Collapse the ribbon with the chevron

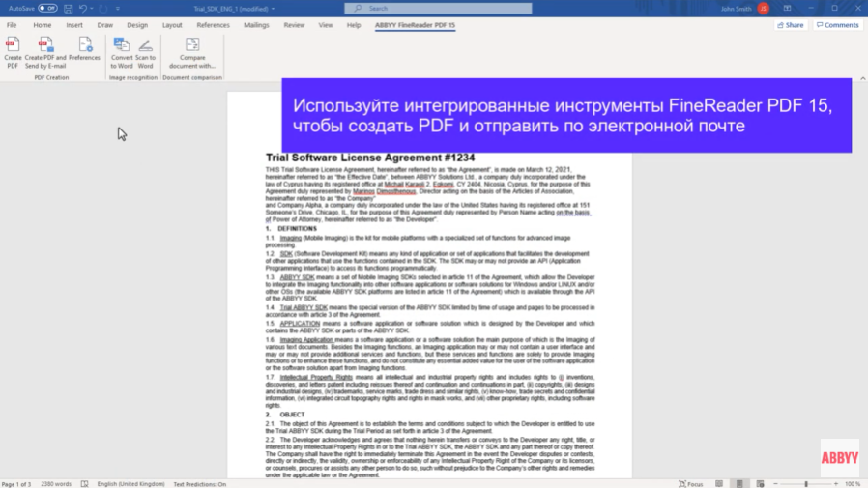click(862, 78)
